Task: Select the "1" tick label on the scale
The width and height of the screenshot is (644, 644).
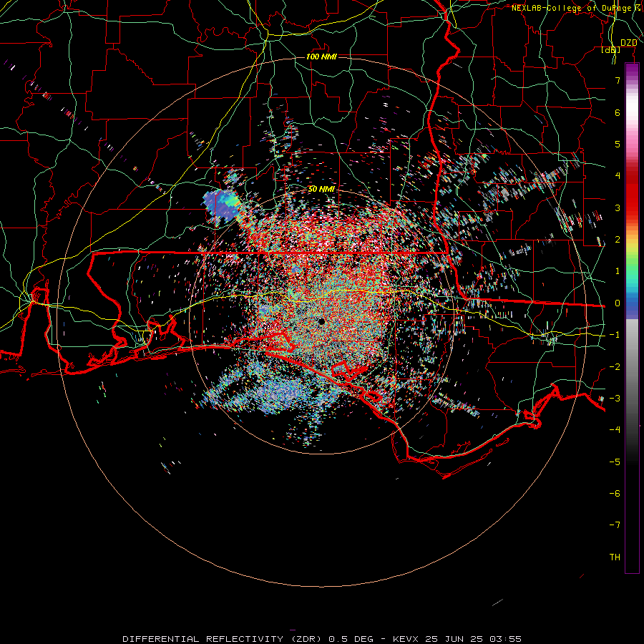Action: pyautogui.click(x=618, y=271)
